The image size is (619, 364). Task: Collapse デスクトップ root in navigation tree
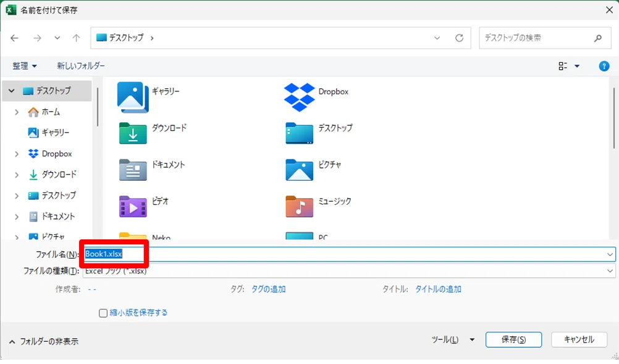(x=12, y=91)
